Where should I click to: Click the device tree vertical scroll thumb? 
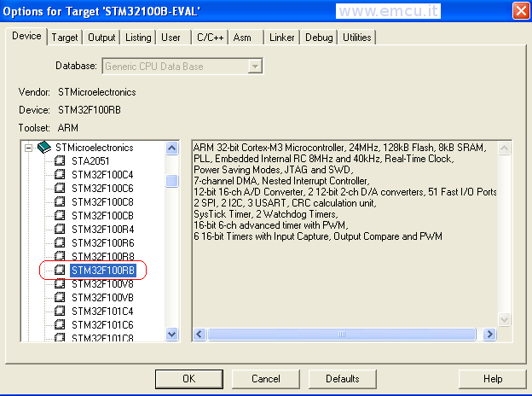tap(172, 181)
